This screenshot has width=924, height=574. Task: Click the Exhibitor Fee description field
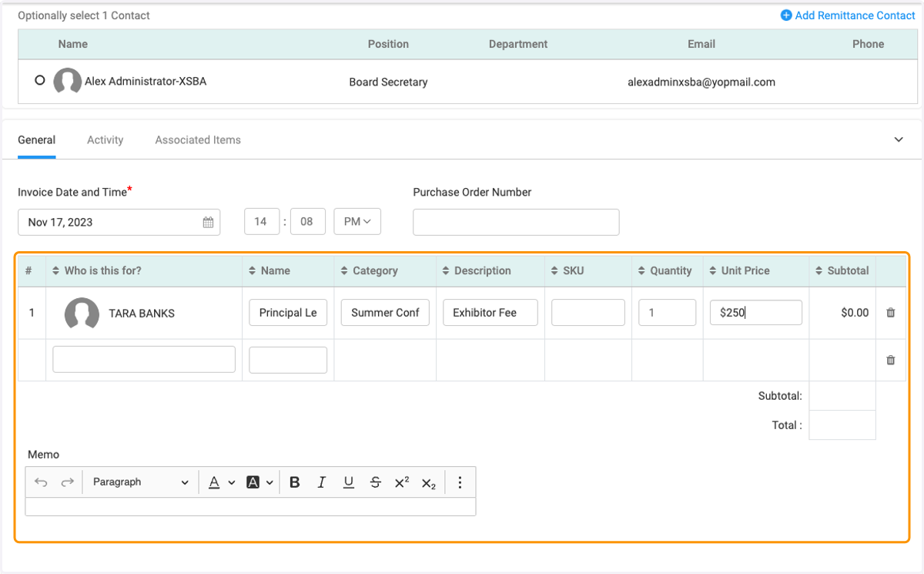pyautogui.click(x=490, y=313)
